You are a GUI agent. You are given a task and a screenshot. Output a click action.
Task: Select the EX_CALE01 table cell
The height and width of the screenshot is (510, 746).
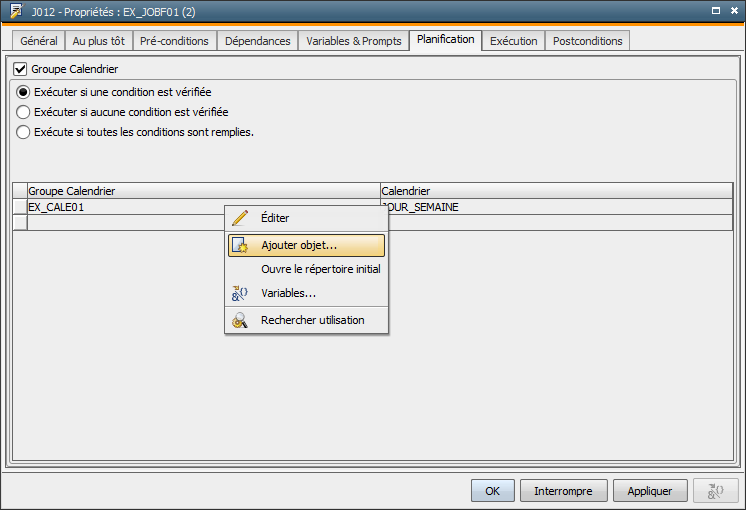pyautogui.click(x=120, y=207)
